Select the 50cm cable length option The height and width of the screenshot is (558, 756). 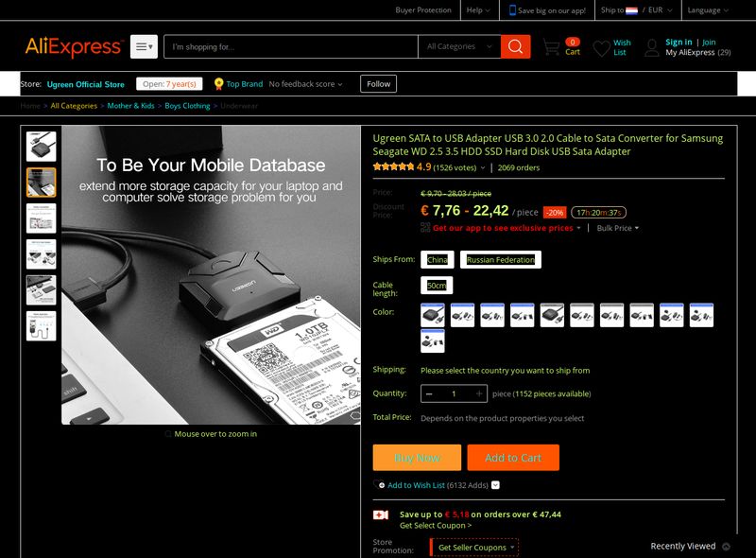click(x=437, y=286)
